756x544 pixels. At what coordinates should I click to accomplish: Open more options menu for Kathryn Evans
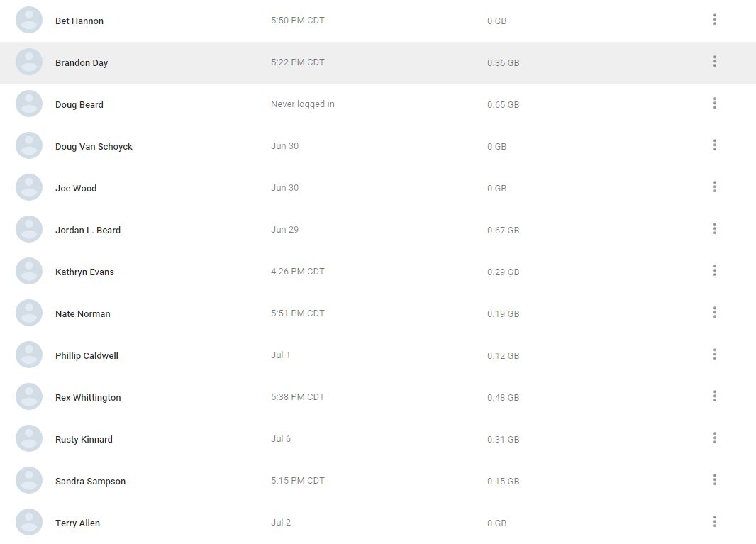pos(714,271)
